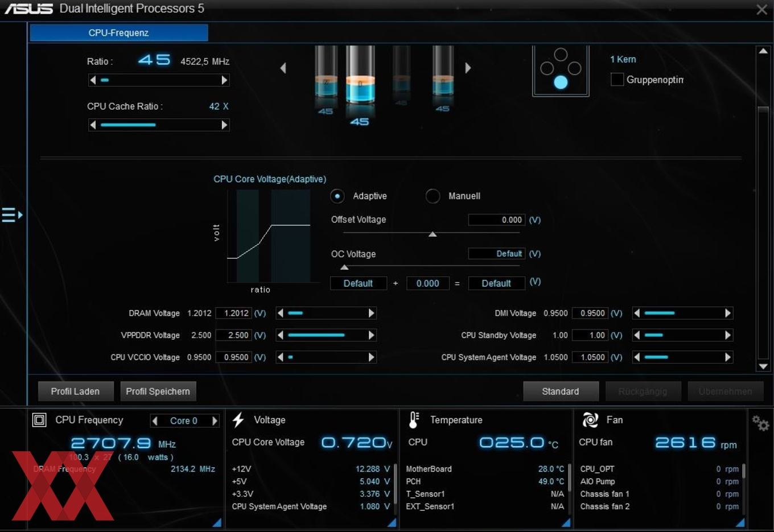Click the Offset Voltage value field
This screenshot has height=532, width=774.
pos(496,220)
